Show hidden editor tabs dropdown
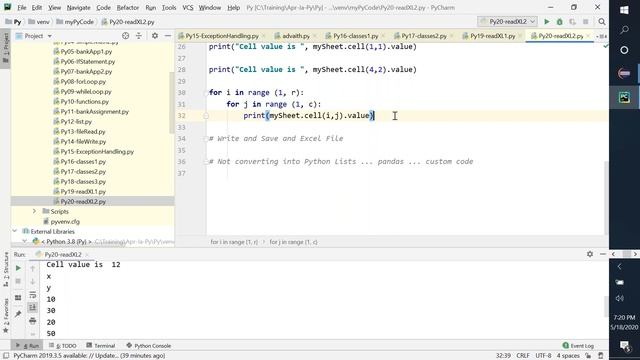Image resolution: width=640 pixels, height=360 pixels. (x=601, y=36)
